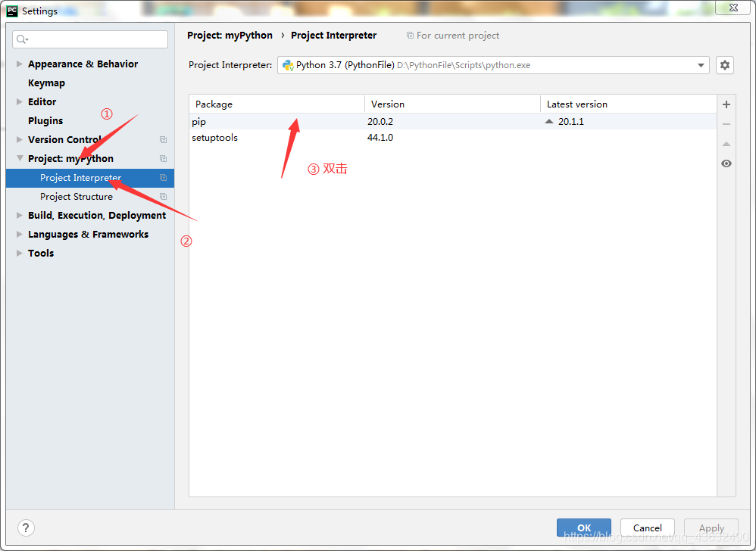Apply settings without closing the dialog
The height and width of the screenshot is (551, 756).
pos(711,528)
